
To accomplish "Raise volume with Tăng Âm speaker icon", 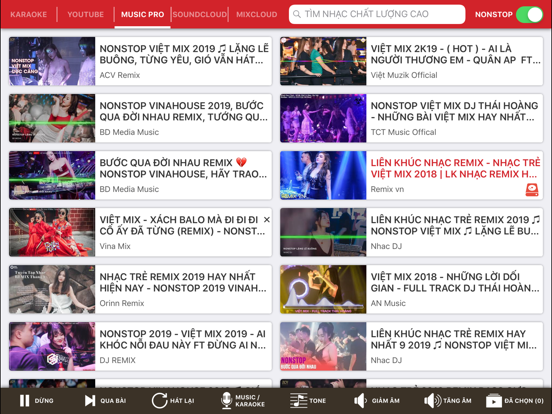I will 432,401.
